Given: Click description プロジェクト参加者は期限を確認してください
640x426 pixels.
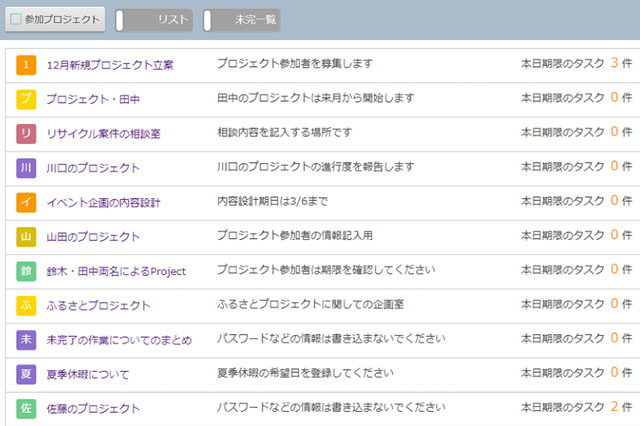Looking at the screenshot, I should coord(326,270).
